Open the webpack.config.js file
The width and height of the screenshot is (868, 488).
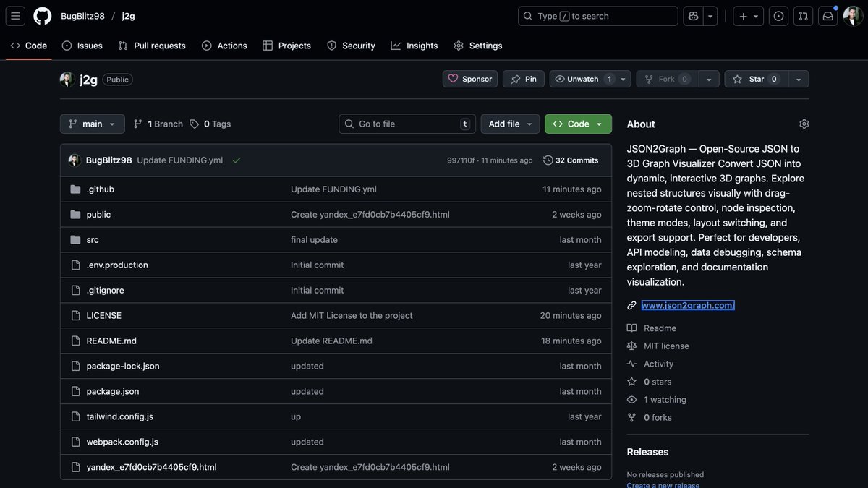[x=122, y=442]
